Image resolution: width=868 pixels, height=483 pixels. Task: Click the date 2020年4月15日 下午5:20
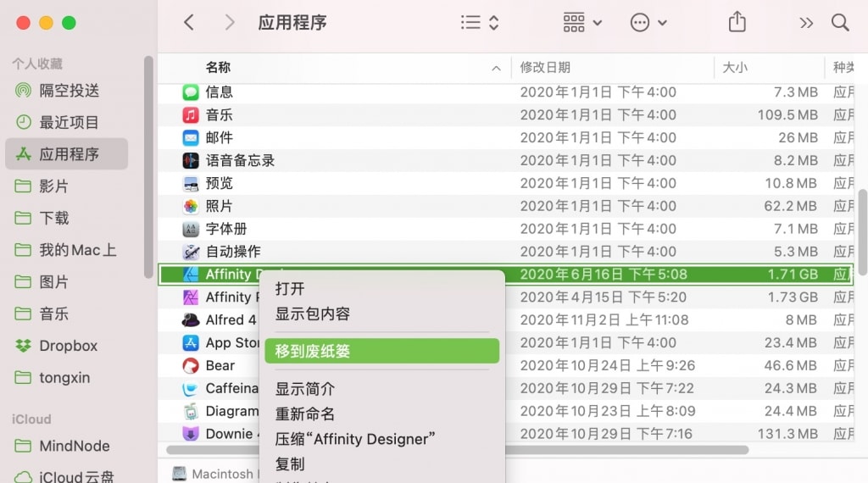[x=603, y=297]
